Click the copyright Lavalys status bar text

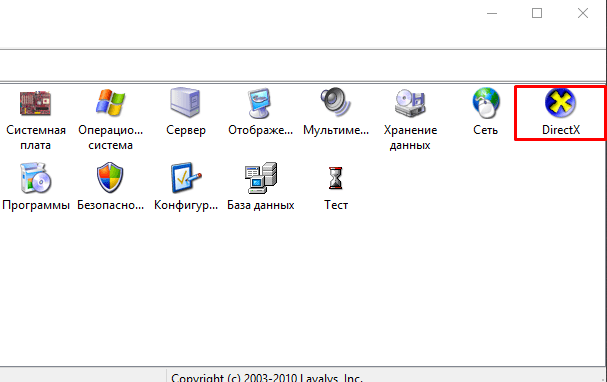click(267, 377)
